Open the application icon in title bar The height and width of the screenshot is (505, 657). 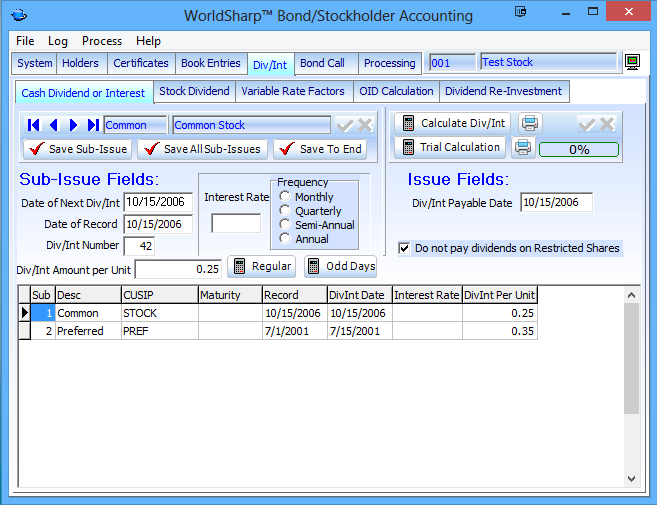click(x=19, y=16)
